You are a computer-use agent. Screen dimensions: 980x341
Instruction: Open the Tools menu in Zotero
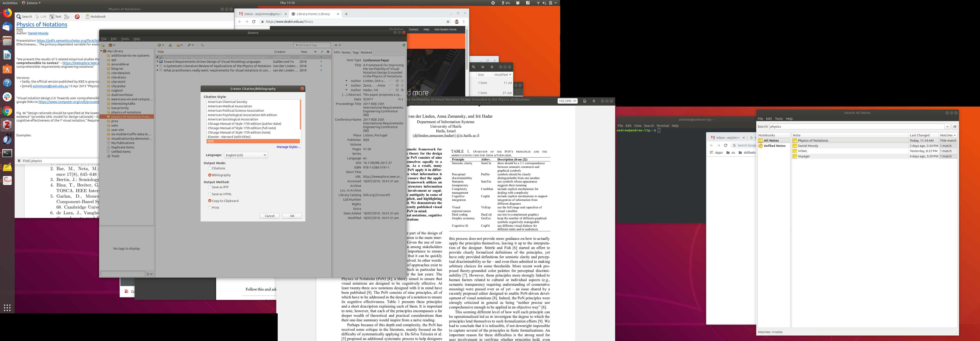coord(125,39)
